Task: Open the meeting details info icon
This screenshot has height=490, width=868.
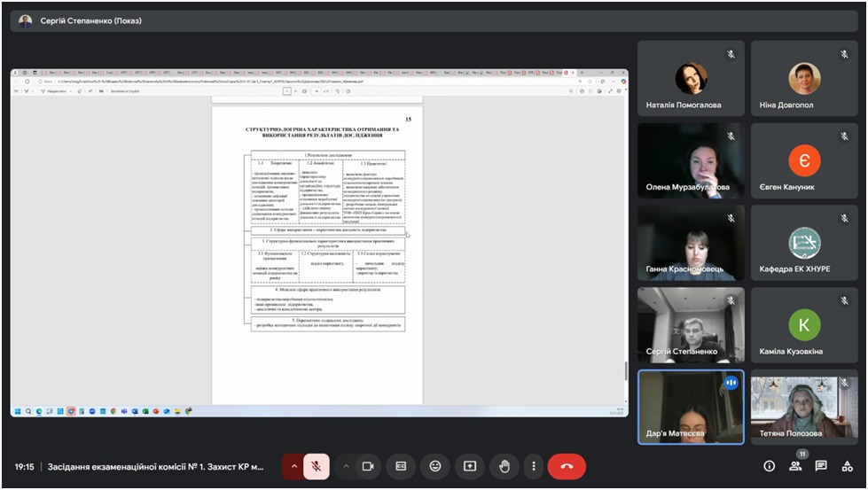Action: [769, 466]
